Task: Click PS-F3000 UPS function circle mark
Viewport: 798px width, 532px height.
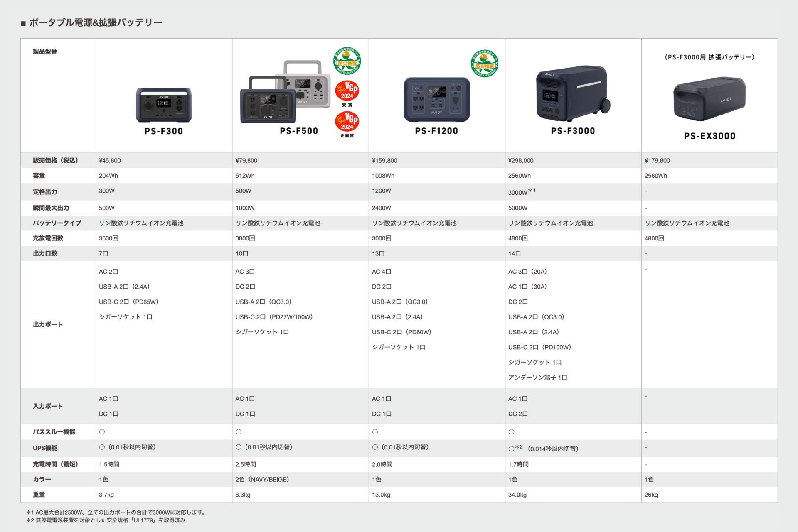Action: (511, 449)
